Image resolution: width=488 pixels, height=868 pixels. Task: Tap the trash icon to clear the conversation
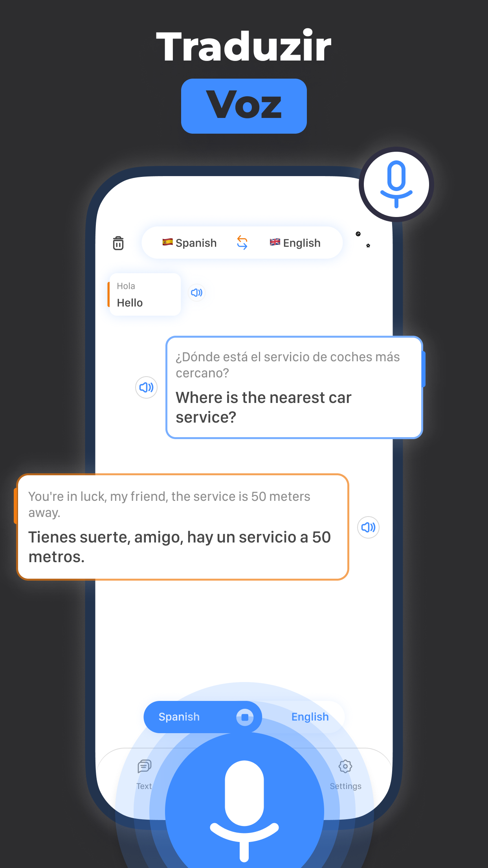118,243
